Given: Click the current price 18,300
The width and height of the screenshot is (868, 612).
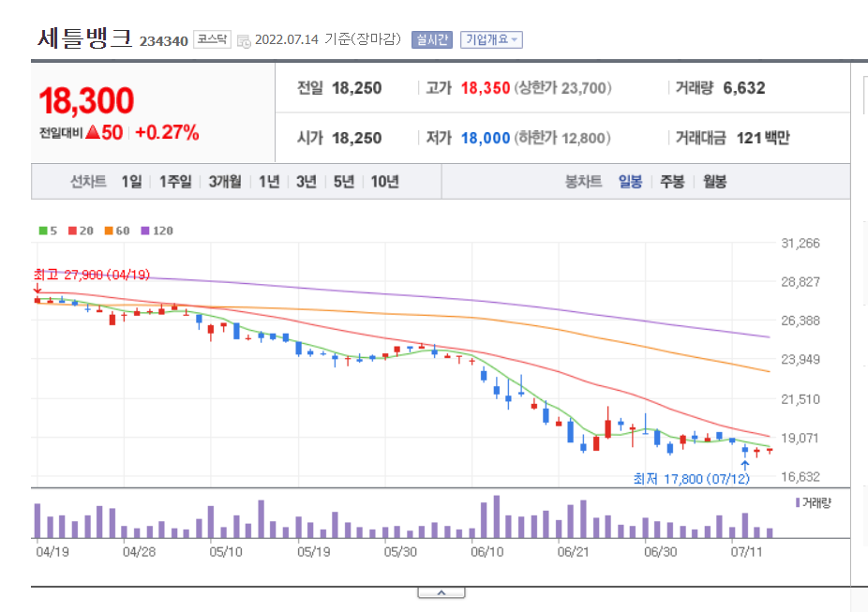Looking at the screenshot, I should tap(86, 100).
